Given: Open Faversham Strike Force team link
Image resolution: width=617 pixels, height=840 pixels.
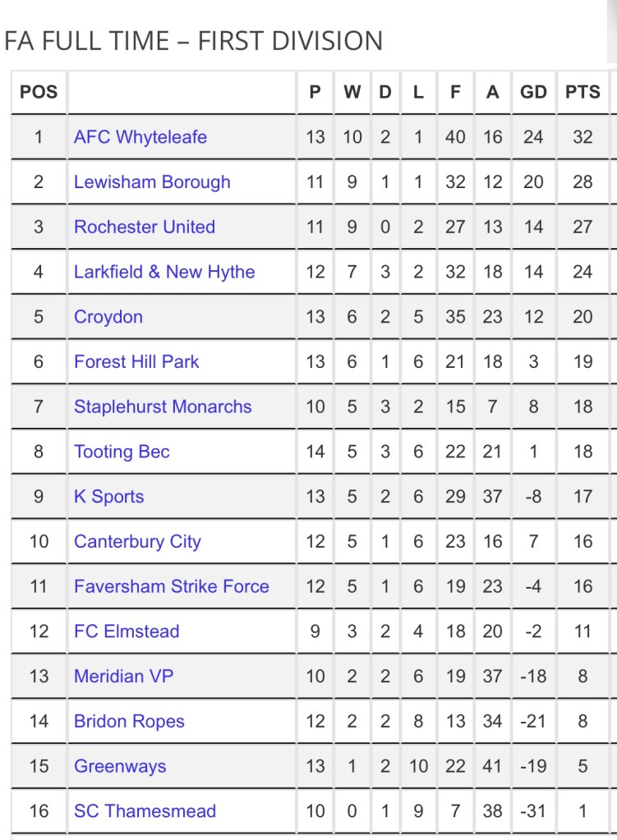Looking at the screenshot, I should pyautogui.click(x=171, y=586).
